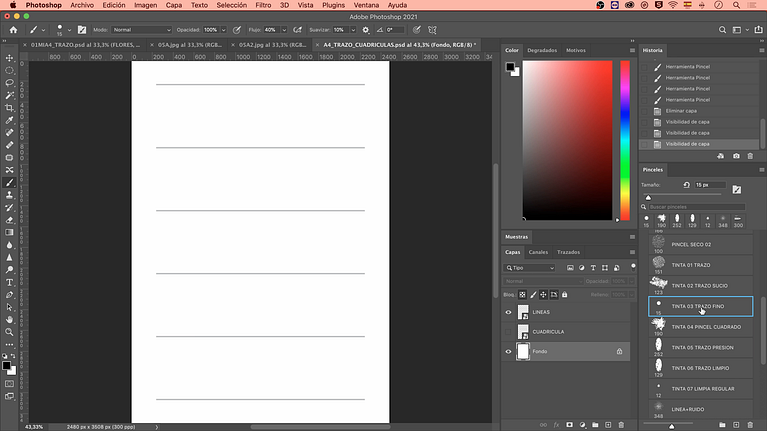Open the brush settings panel toggle icon

coord(82,30)
